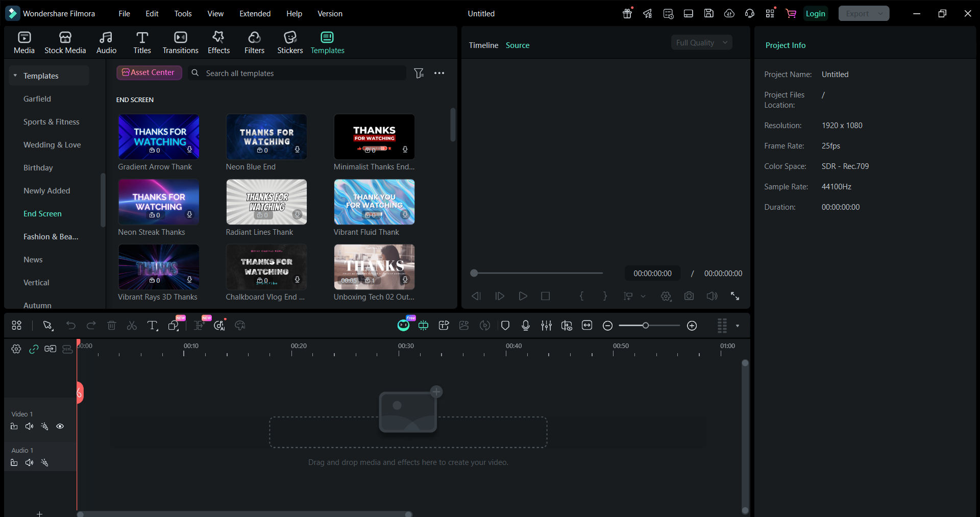Click the delete trash icon
Viewport: 980px width, 517px height.
112,325
